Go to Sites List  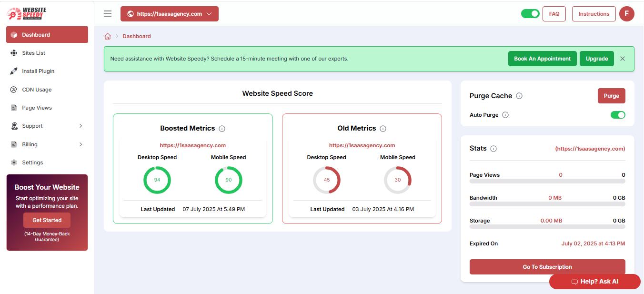(x=47, y=53)
